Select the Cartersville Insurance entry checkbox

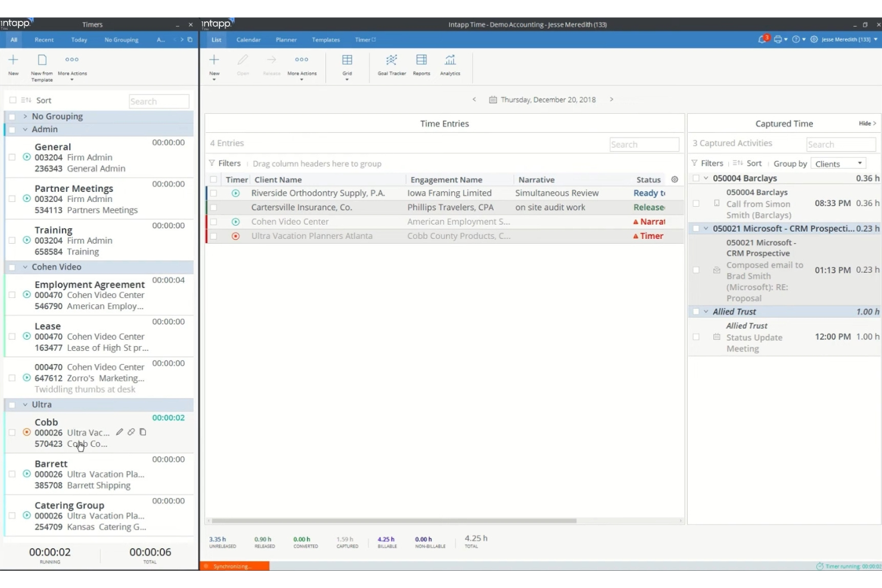(x=213, y=207)
